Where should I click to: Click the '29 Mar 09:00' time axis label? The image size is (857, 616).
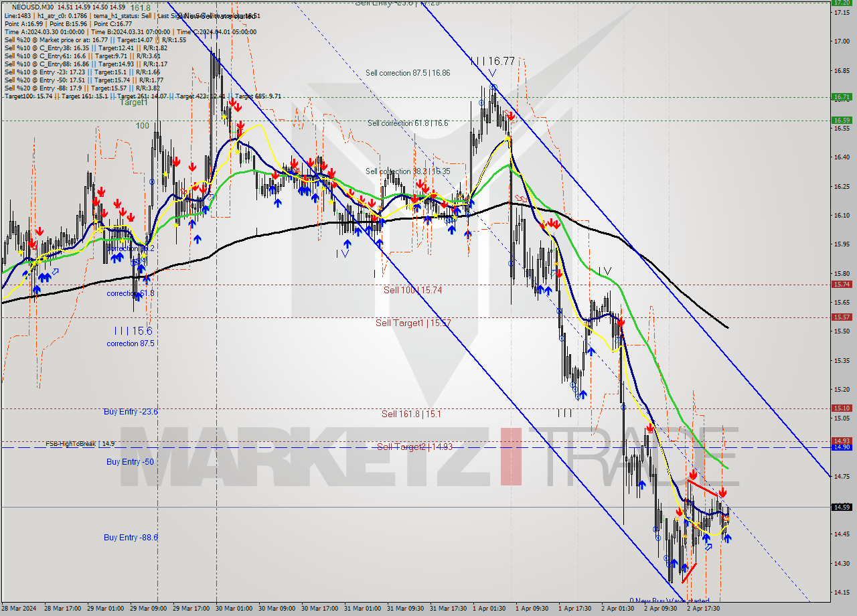pyautogui.click(x=148, y=609)
